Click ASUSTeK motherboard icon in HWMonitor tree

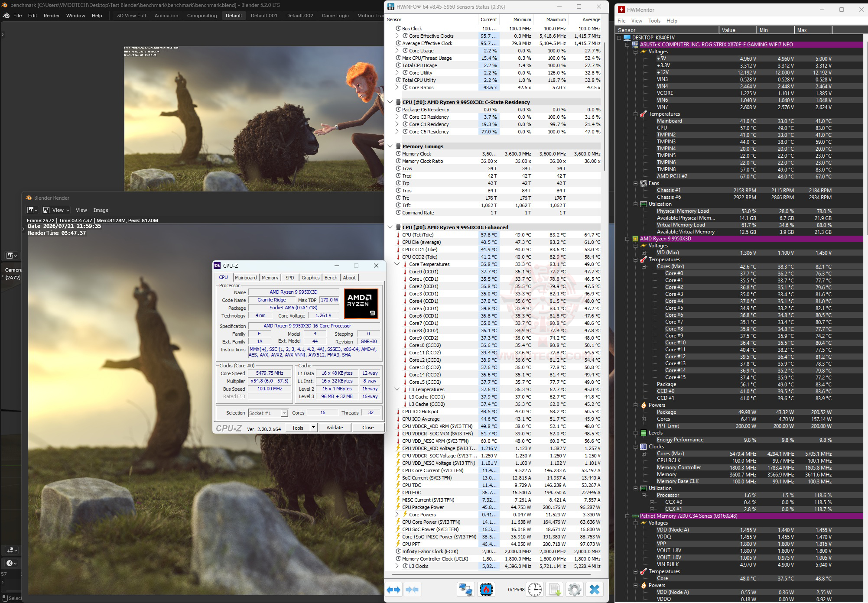(635, 45)
